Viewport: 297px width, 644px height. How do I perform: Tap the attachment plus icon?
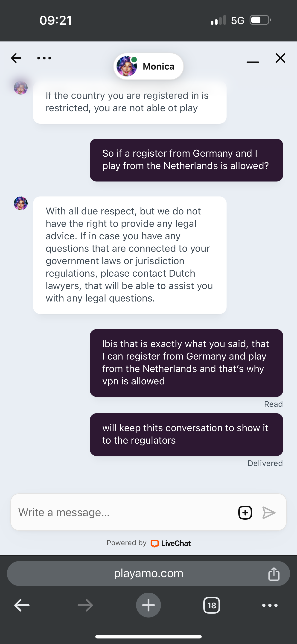(x=245, y=512)
